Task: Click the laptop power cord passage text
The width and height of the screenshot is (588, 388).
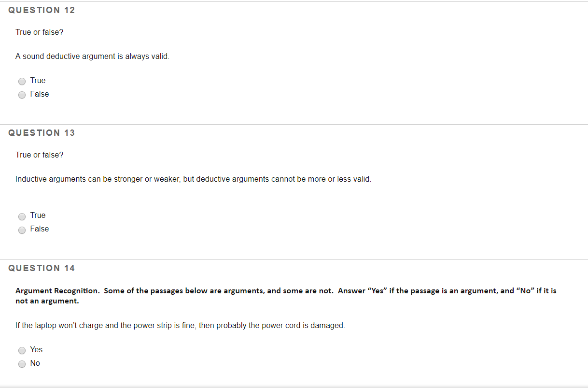Action: pyautogui.click(x=180, y=325)
